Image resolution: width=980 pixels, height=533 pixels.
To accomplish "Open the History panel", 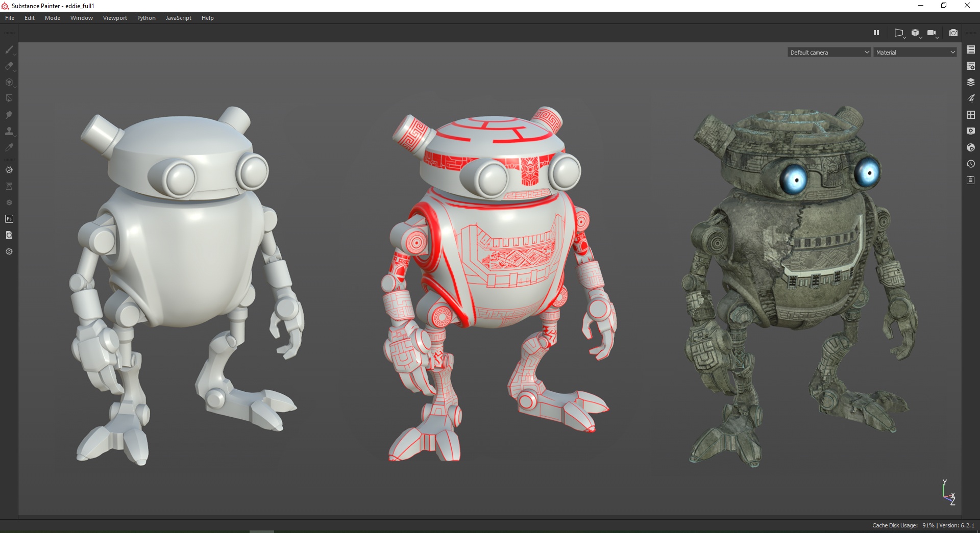I will click(x=971, y=164).
